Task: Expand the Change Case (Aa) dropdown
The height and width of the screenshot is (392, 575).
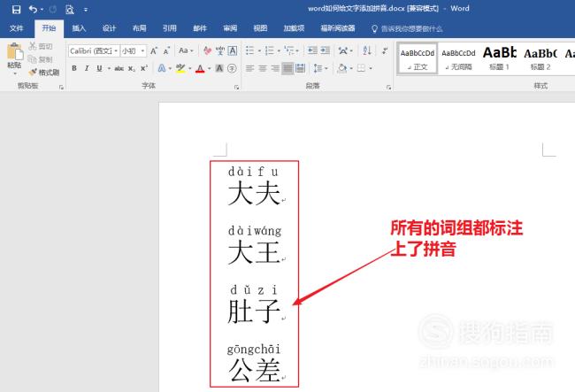Action: (x=188, y=50)
